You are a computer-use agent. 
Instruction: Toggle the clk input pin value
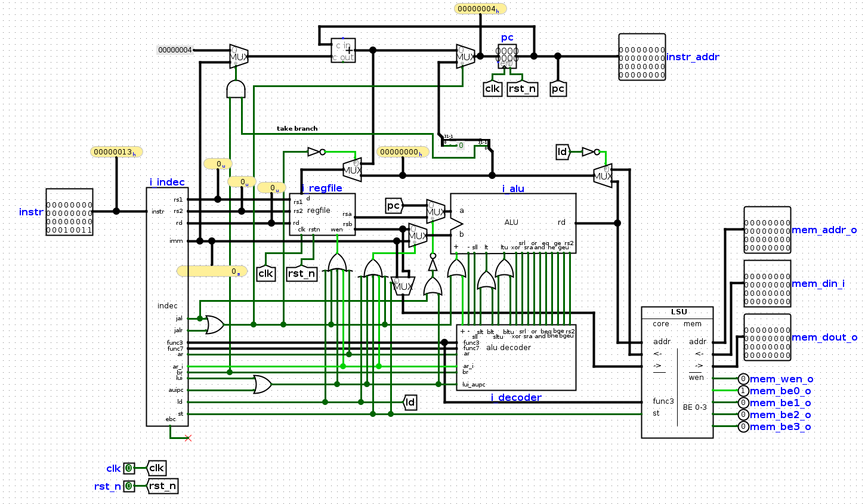click(x=129, y=468)
